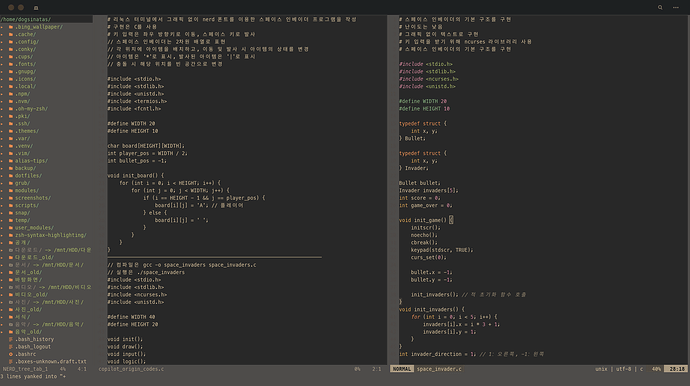Open the three-dot menu in title bar
The image size is (690, 386).
pos(675,7)
